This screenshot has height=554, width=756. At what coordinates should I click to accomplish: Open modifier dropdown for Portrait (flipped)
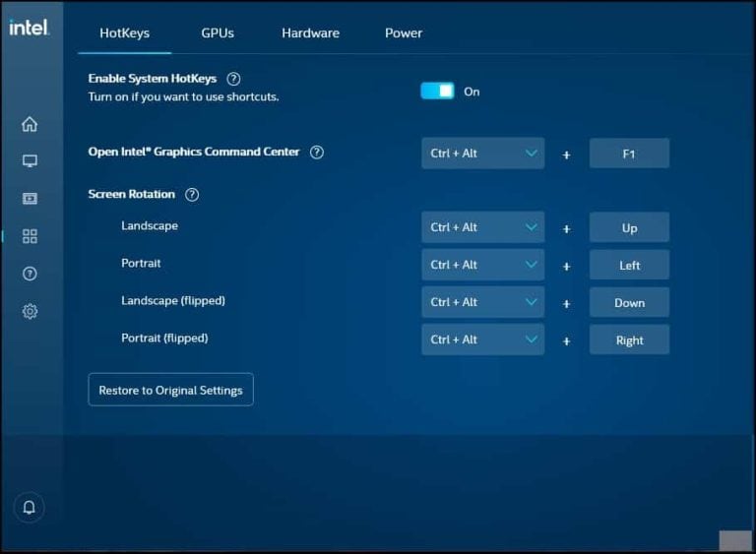click(x=482, y=339)
